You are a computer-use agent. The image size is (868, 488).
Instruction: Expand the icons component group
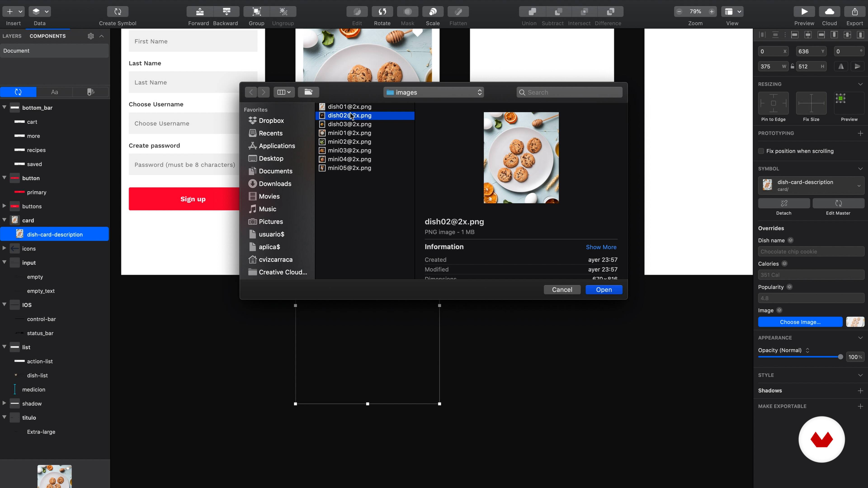click(x=4, y=248)
